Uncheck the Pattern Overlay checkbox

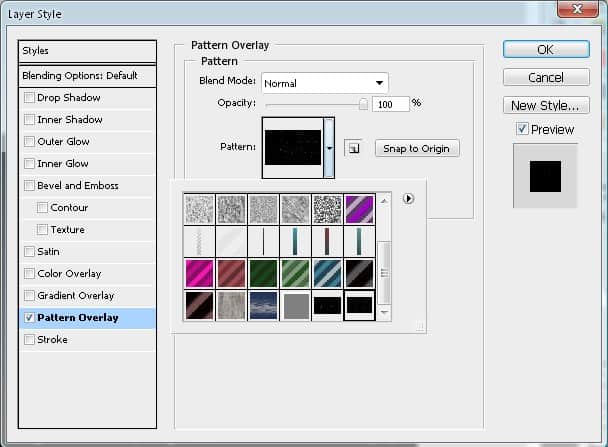(x=30, y=318)
